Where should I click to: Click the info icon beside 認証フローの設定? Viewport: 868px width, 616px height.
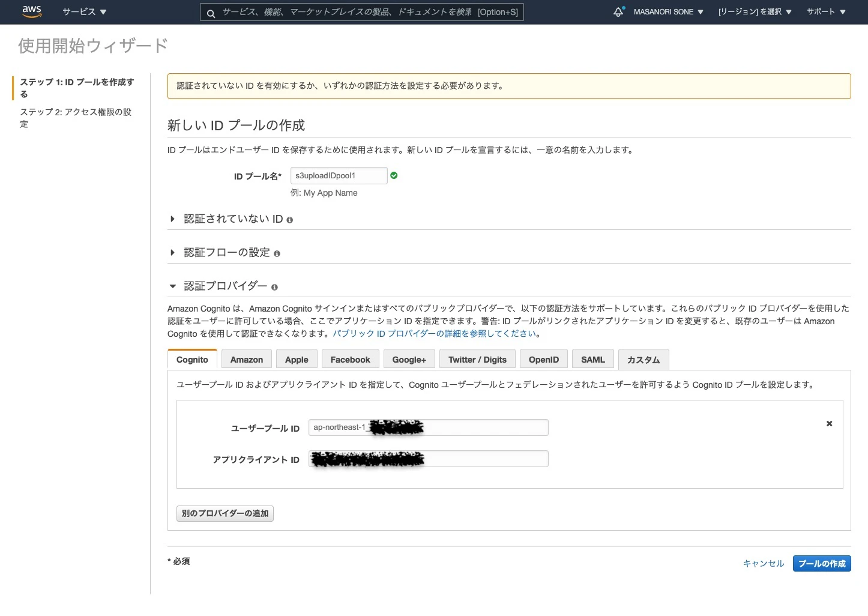pyautogui.click(x=277, y=253)
